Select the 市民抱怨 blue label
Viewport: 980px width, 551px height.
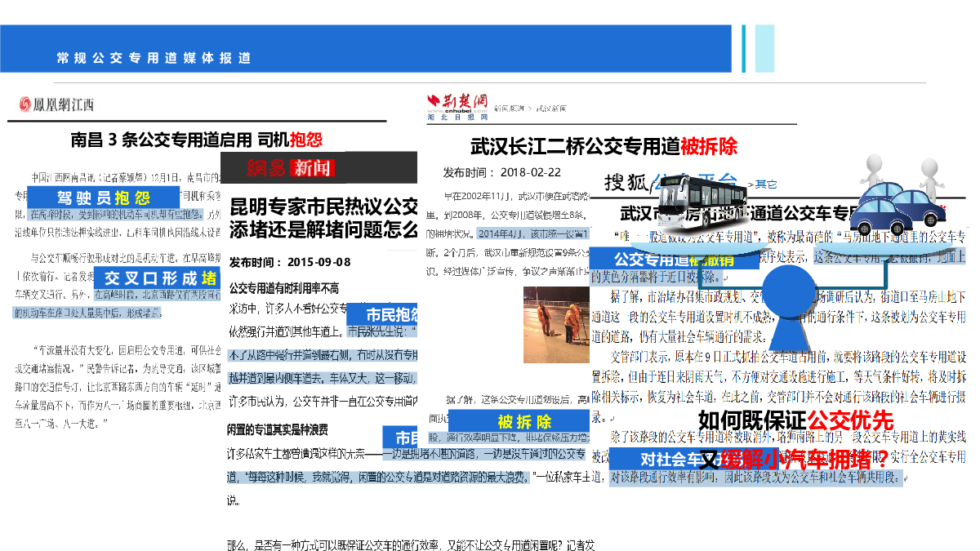pos(382,314)
